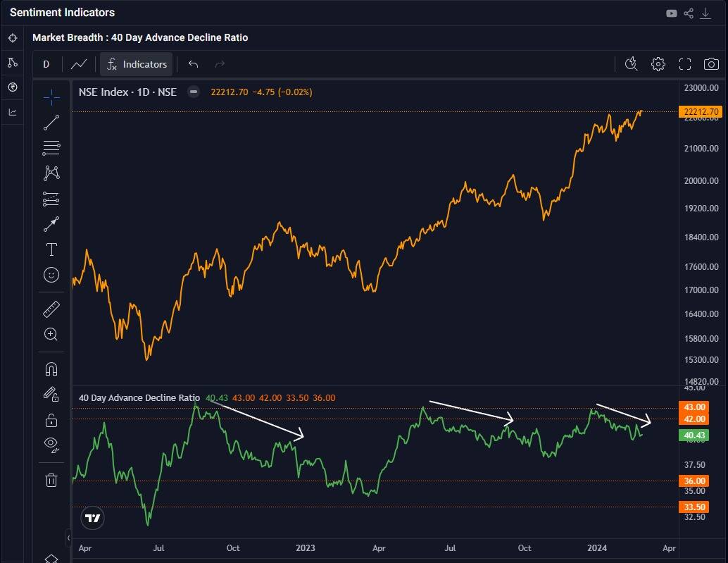Toggle lock all drawings
This screenshot has height=563, width=728.
[x=51, y=421]
